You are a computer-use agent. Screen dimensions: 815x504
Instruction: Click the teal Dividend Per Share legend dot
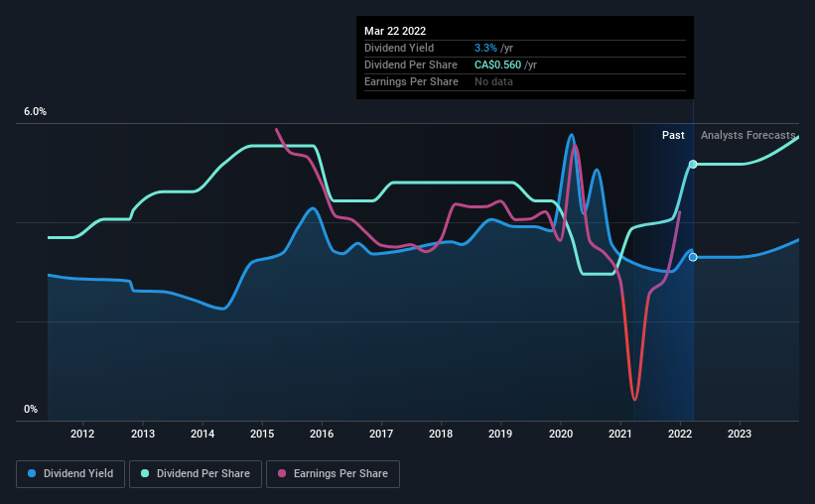coord(145,473)
